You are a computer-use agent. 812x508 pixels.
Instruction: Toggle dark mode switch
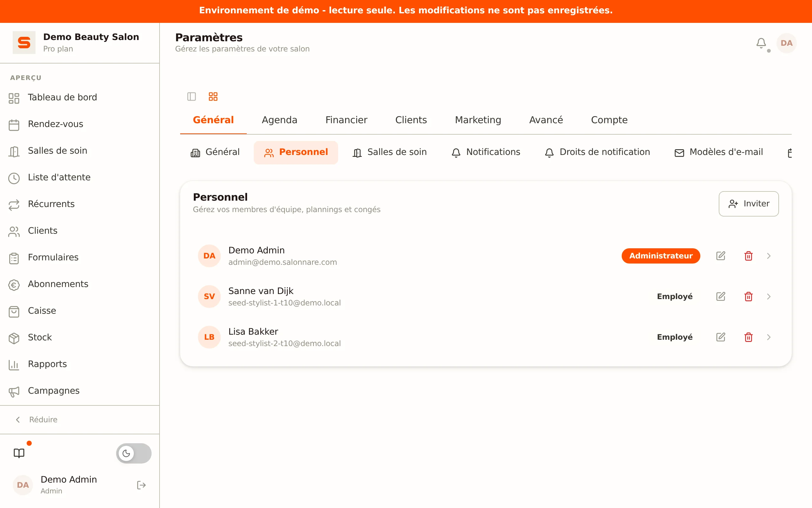coord(134,453)
